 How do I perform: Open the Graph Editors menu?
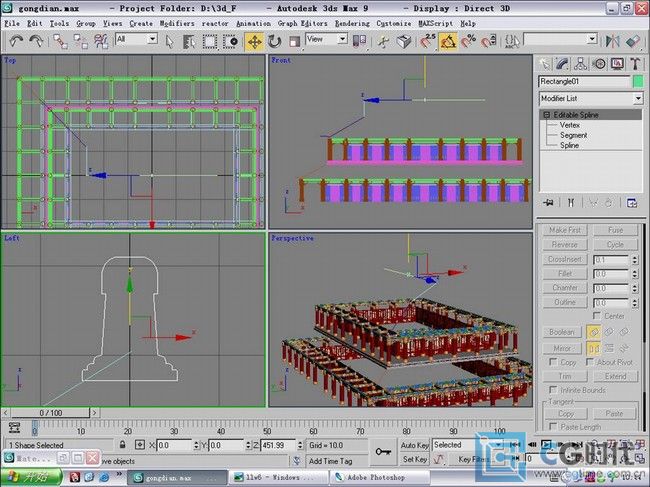coord(302,24)
